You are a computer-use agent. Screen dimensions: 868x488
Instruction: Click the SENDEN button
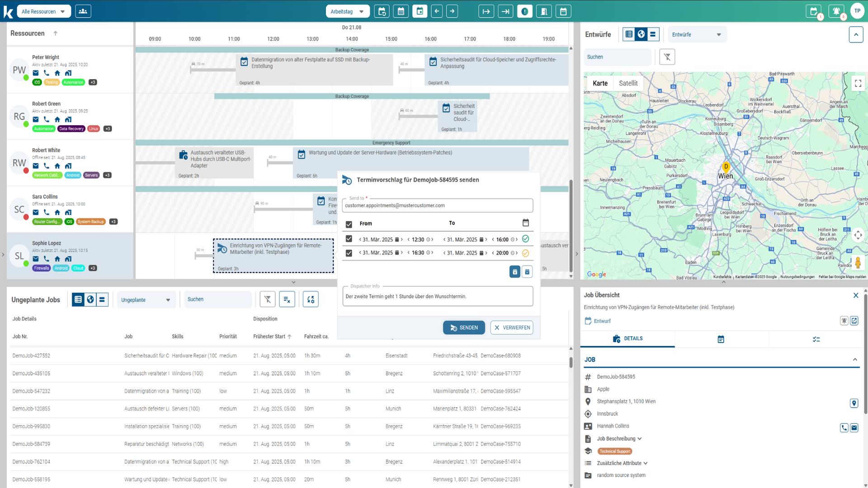click(464, 328)
